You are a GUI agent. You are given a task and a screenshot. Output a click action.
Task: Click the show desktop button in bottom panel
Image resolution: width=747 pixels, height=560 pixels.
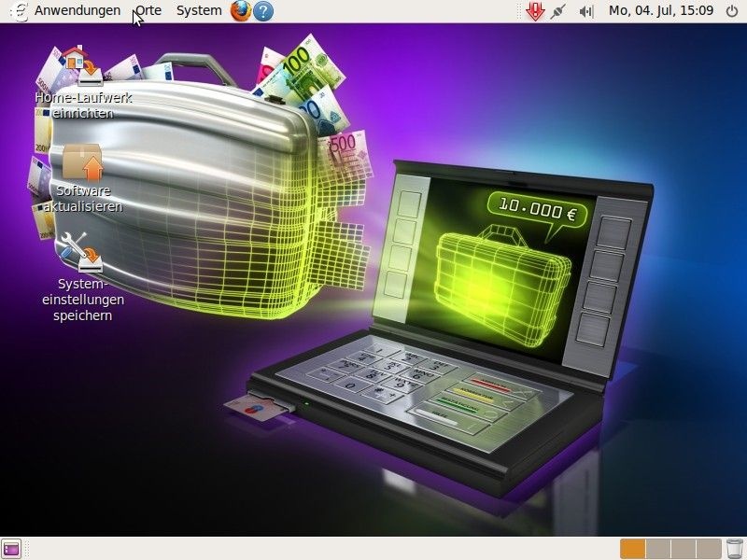click(x=11, y=549)
